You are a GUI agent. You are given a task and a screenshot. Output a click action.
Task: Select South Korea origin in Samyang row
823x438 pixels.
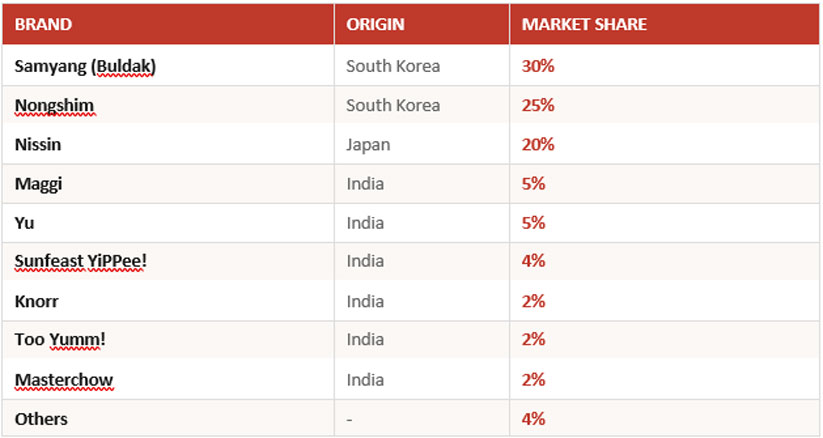393,67
